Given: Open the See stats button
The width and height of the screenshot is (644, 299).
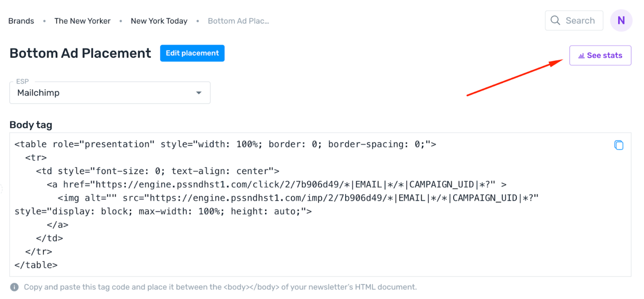Looking at the screenshot, I should (x=600, y=56).
